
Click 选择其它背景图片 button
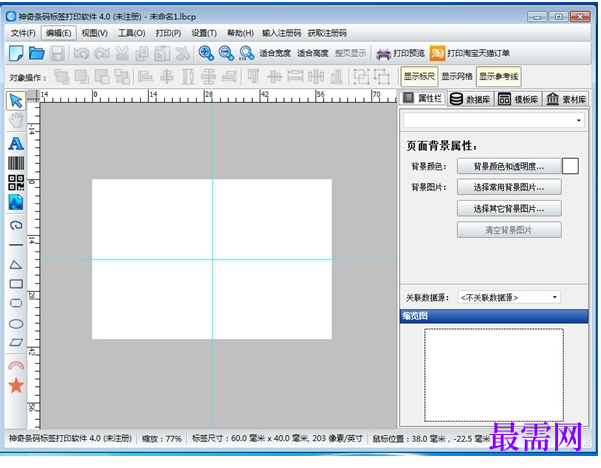tap(509, 209)
